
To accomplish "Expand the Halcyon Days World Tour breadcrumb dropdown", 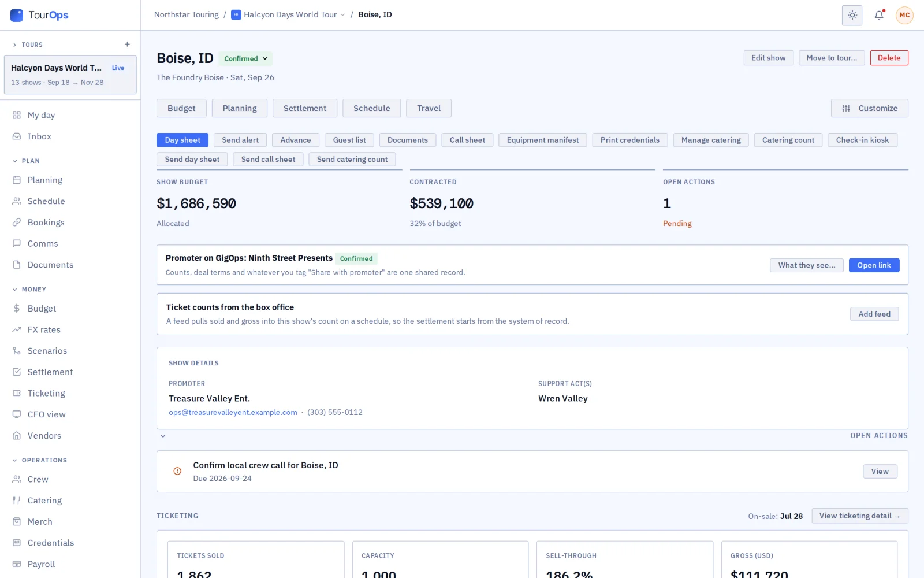I will [342, 15].
